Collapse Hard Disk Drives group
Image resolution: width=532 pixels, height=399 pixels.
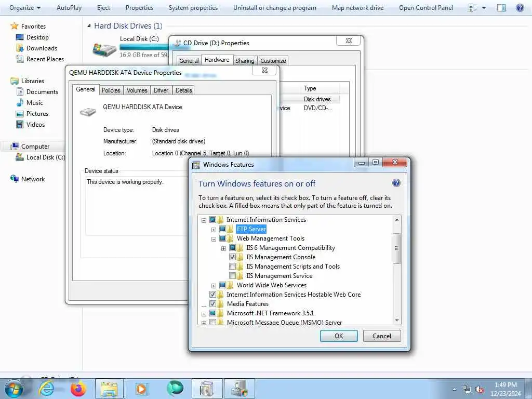coord(89,26)
